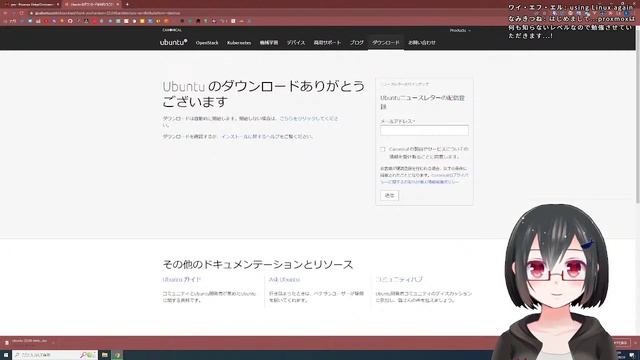
Task: Close the Proxmox browser tab
Action: (x=58, y=4)
